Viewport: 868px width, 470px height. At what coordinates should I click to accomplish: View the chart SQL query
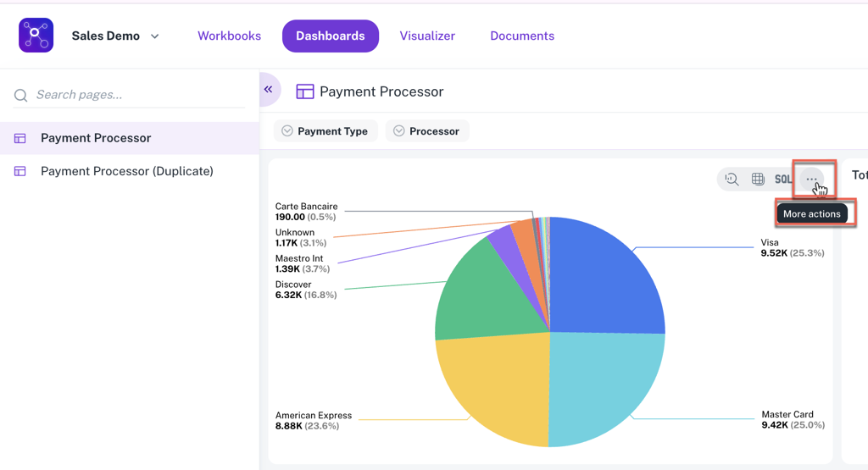click(x=783, y=180)
